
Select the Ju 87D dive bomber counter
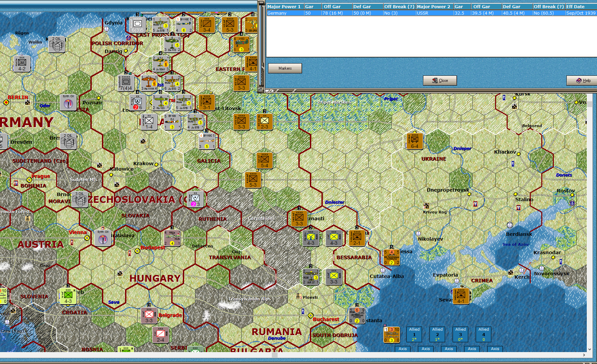pos(172,83)
